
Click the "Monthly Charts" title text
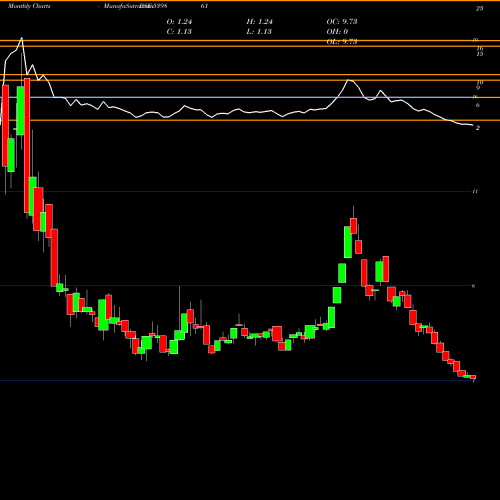[x=29, y=6]
